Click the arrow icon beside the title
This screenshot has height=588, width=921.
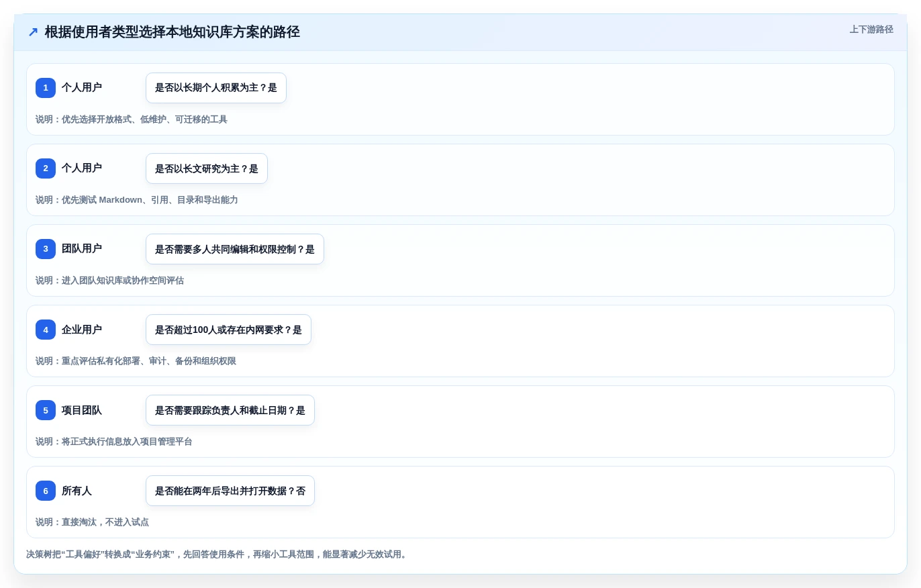[33, 32]
